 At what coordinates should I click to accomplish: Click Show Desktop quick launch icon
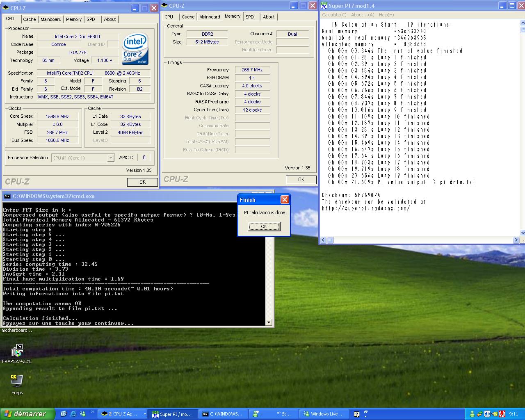point(64,414)
